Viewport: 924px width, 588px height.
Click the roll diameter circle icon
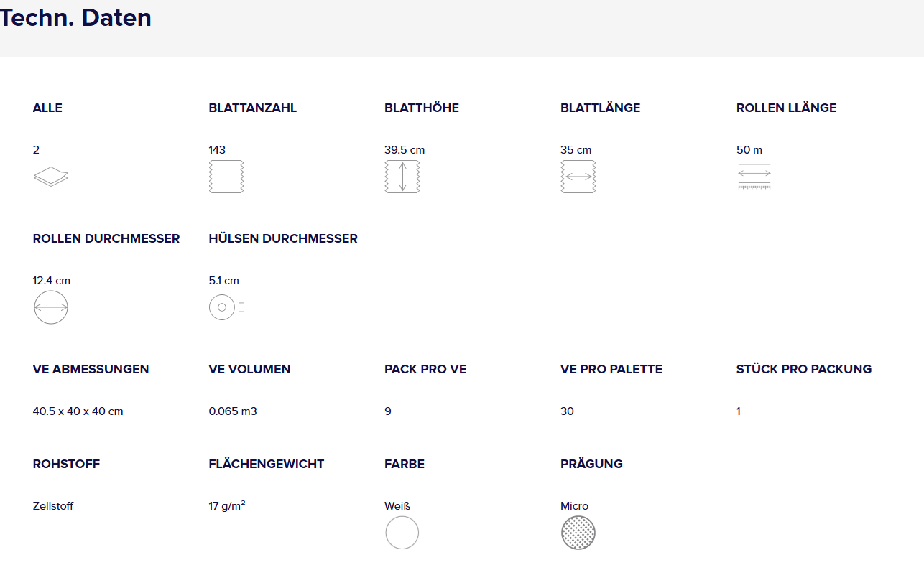pos(50,307)
